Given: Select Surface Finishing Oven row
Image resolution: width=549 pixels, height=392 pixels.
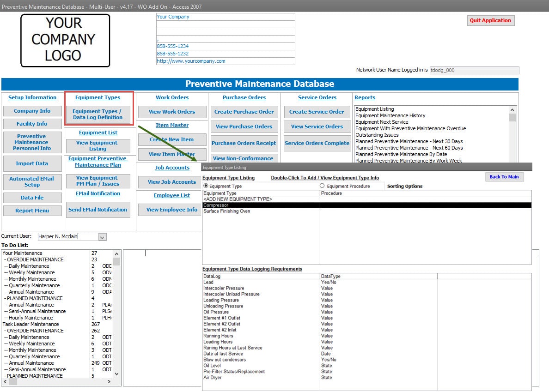Looking at the screenshot, I should [367, 211].
